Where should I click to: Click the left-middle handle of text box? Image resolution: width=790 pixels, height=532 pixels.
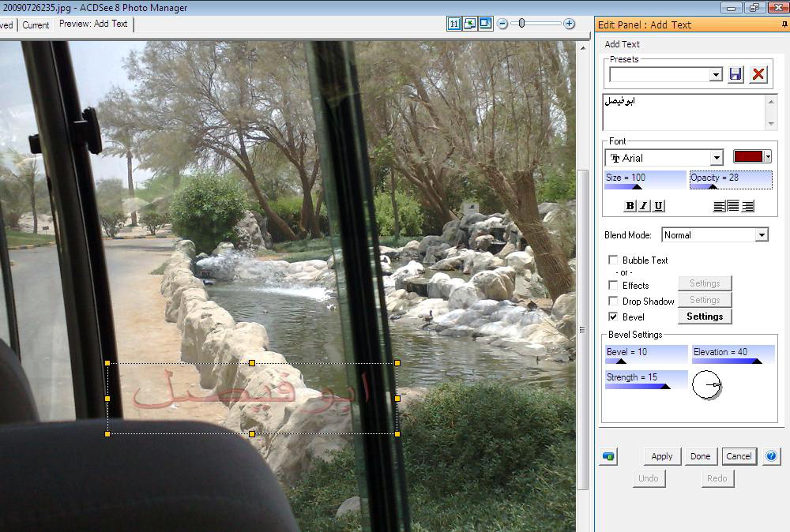(107, 399)
